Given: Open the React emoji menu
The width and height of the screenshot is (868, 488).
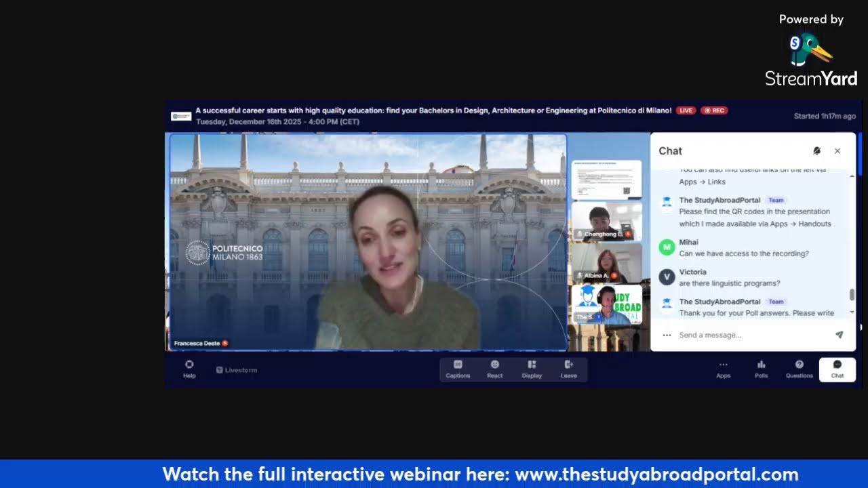Looking at the screenshot, I should [x=495, y=369].
